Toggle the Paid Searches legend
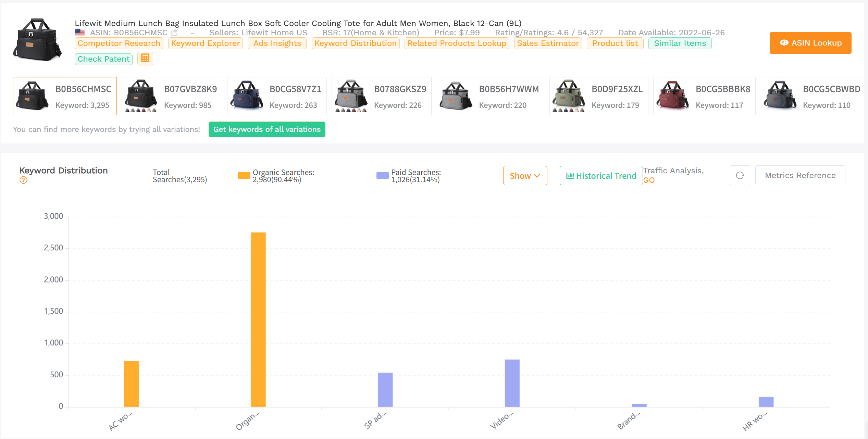The image size is (868, 439). [381, 175]
